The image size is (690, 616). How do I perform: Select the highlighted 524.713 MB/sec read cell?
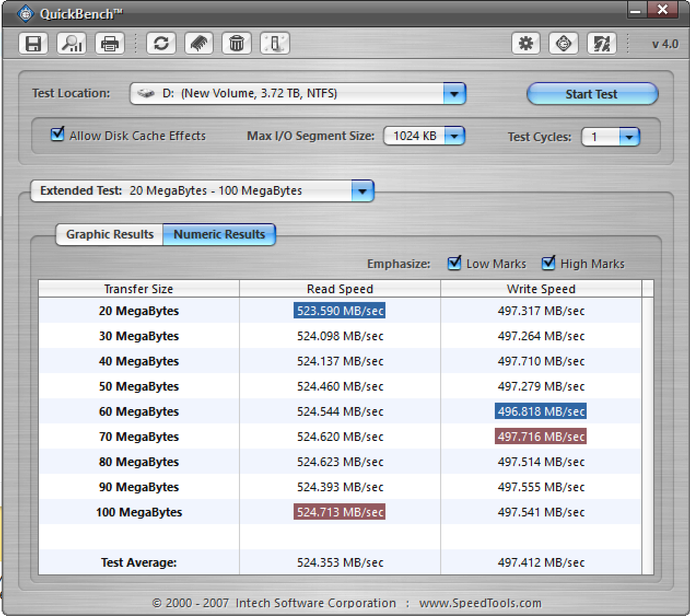pyautogui.click(x=340, y=512)
